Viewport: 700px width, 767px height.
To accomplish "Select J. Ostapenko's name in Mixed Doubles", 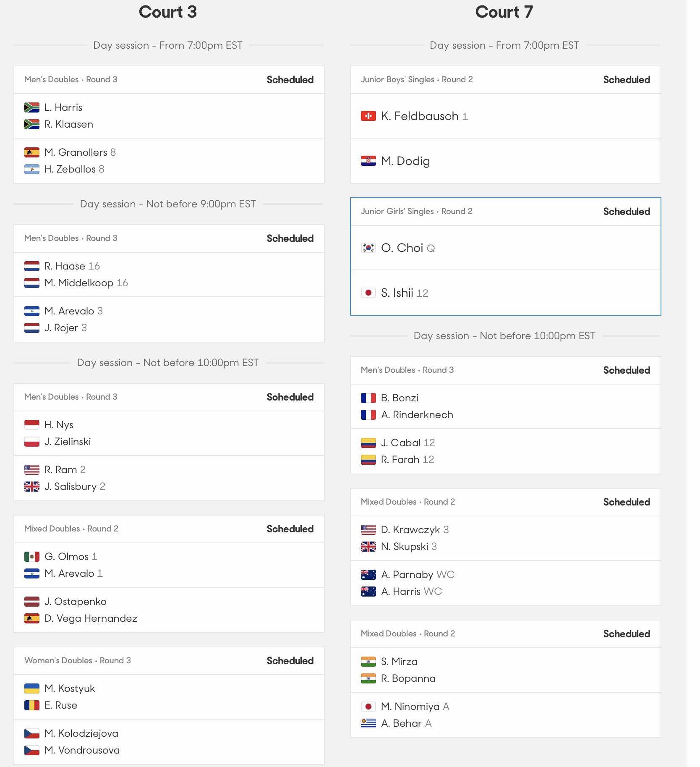I will point(76,602).
